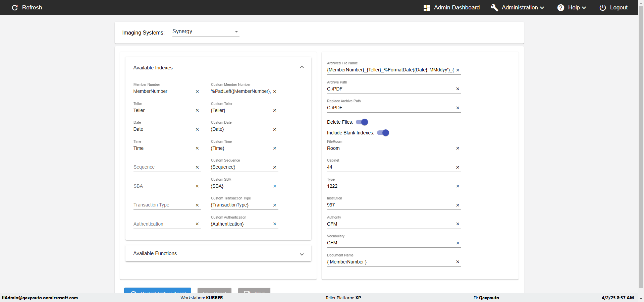Click the Logout link
Screen dimensions: 644x302
click(619, 8)
